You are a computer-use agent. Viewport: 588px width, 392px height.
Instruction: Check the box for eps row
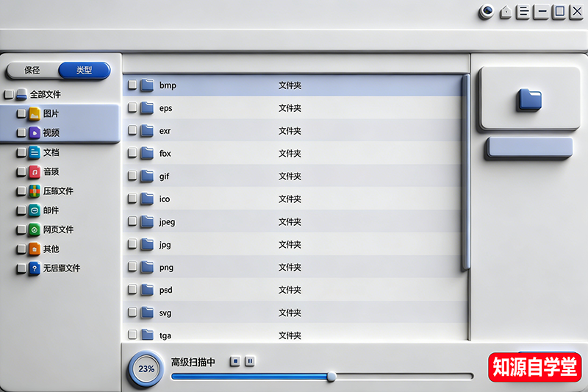(x=132, y=107)
